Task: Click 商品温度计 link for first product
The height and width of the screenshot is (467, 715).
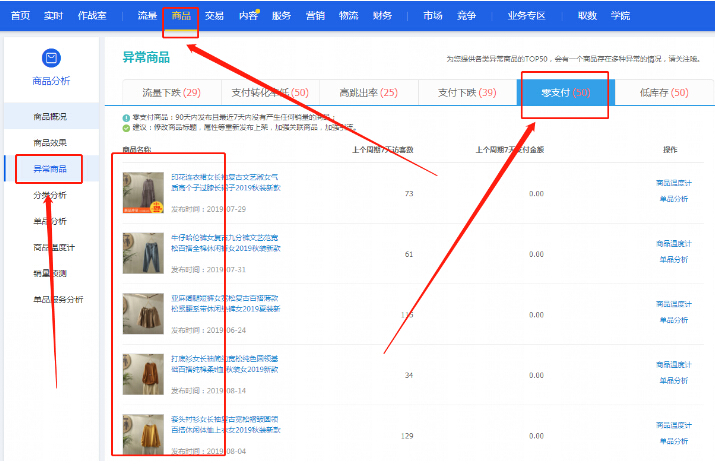Action: tap(673, 183)
